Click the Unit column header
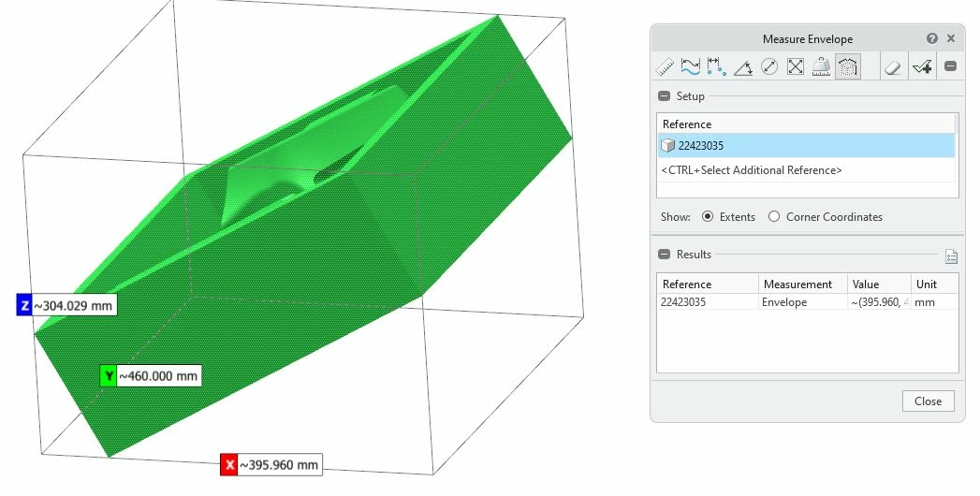 click(x=934, y=284)
